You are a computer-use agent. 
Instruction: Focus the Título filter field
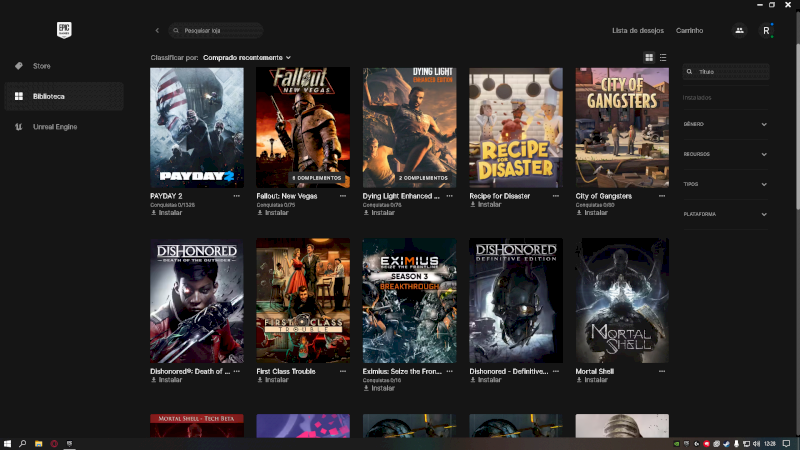coord(726,72)
